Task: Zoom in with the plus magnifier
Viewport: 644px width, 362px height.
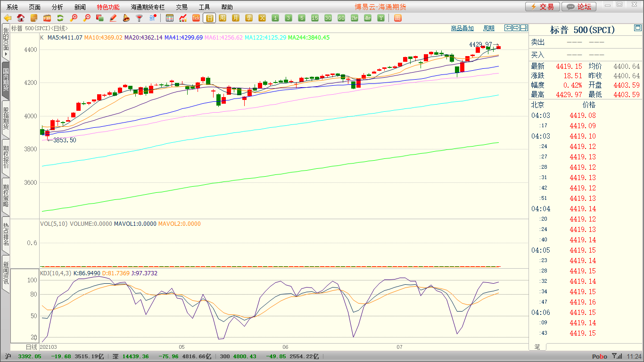Action: pyautogui.click(x=74, y=18)
